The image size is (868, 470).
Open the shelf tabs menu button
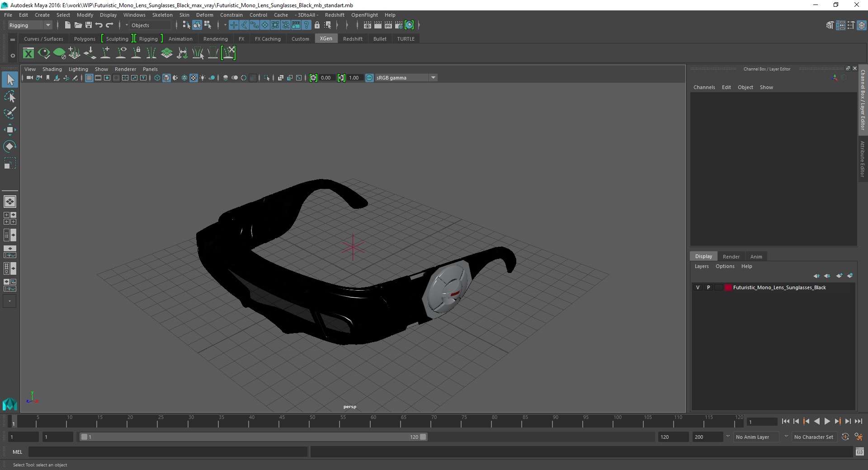click(x=13, y=39)
